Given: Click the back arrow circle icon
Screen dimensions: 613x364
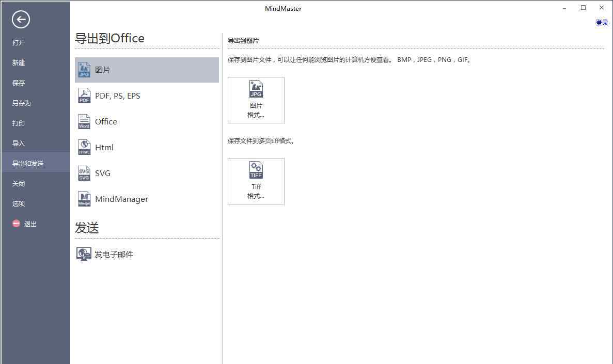Looking at the screenshot, I should 21,19.
